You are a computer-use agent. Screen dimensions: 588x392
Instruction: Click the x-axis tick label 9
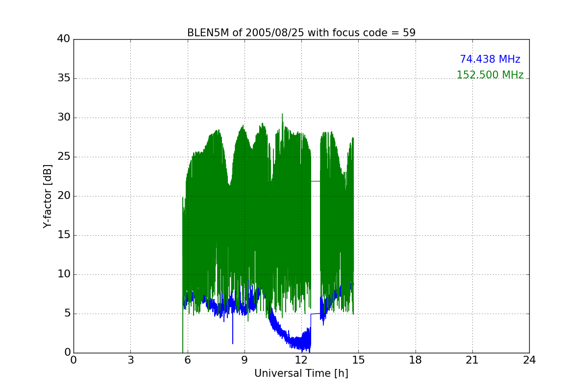click(245, 360)
